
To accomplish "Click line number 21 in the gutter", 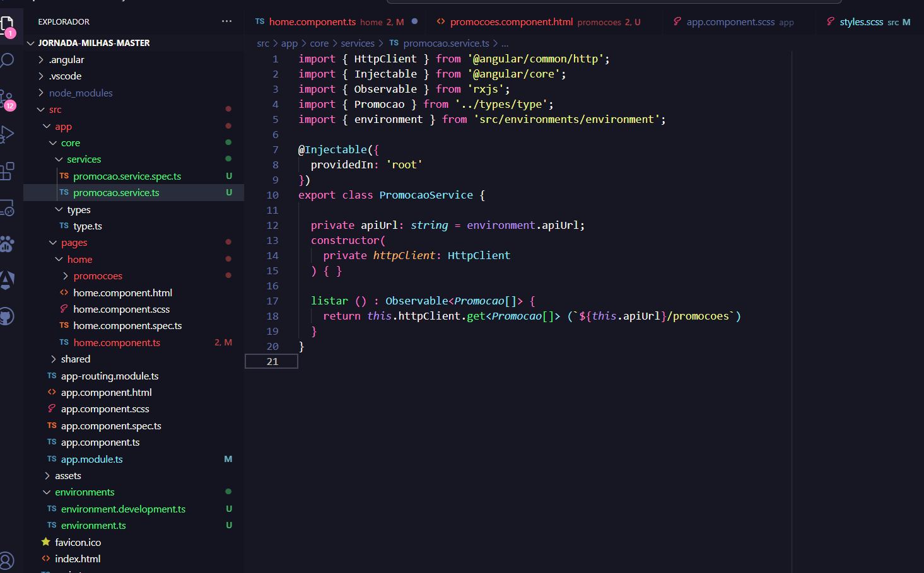I will [272, 361].
